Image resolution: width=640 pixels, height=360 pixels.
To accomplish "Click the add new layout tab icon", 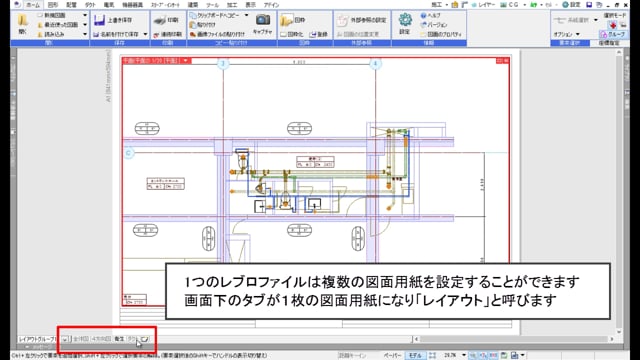I will (x=144, y=339).
